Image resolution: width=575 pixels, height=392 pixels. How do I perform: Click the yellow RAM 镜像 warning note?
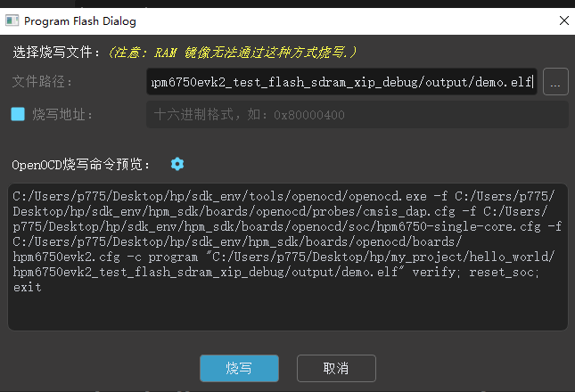[232, 53]
